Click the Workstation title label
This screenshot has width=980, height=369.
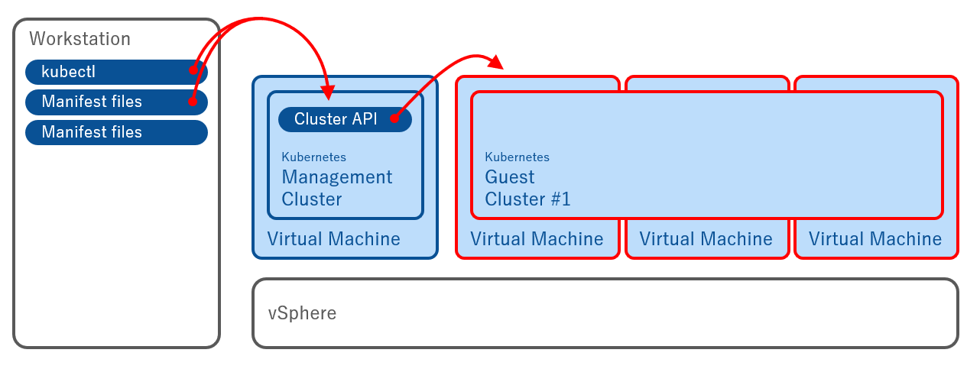click(x=80, y=38)
